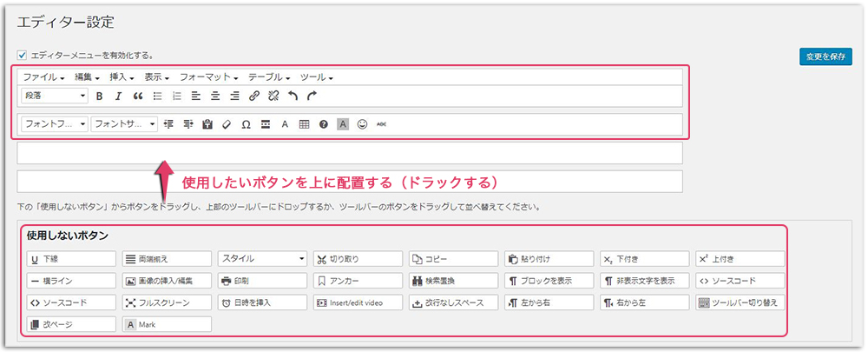Open the スタイル dropdown in unused buttons
This screenshot has width=868, height=352.
click(262, 259)
